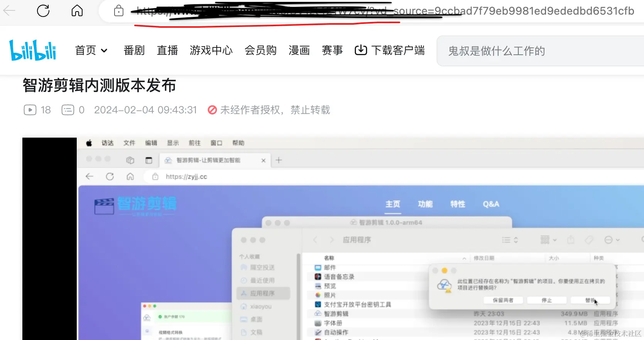Open the 文件 menu in the video's menu bar
The height and width of the screenshot is (340, 644).
pos(129,143)
